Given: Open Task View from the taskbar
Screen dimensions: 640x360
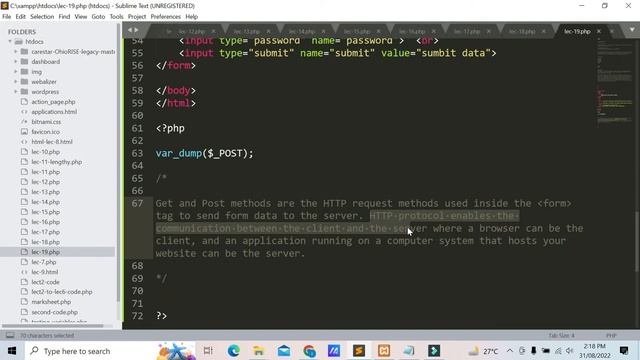Looking at the screenshot, I should 208,351.
